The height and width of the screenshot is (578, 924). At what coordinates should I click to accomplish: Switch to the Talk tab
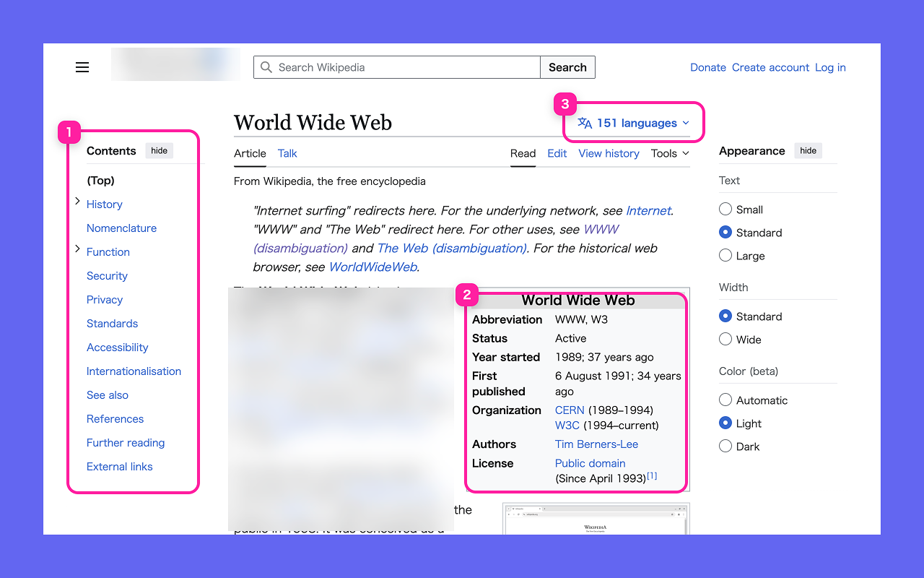[x=287, y=153]
